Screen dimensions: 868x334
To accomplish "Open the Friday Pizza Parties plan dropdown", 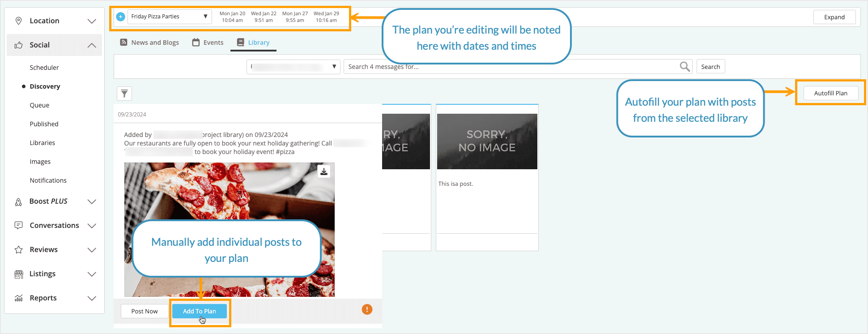I will 170,17.
